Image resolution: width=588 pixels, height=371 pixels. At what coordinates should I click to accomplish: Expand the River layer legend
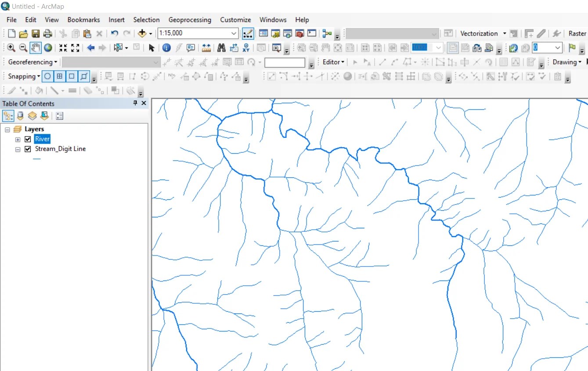pos(18,139)
